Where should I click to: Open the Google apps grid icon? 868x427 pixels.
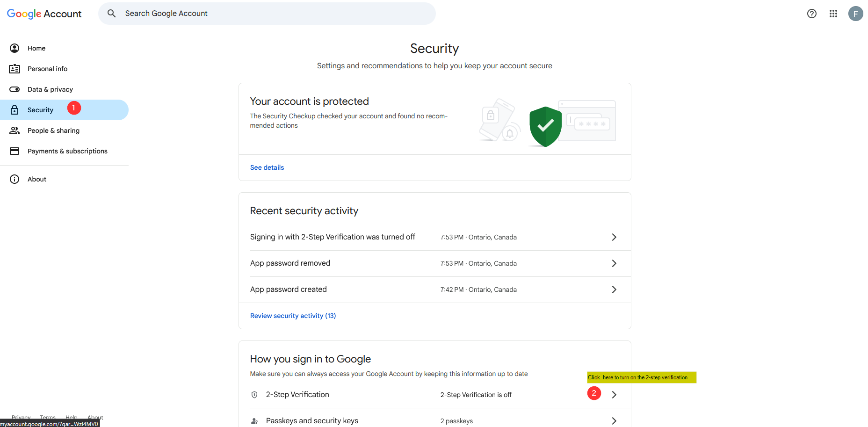[x=833, y=14]
